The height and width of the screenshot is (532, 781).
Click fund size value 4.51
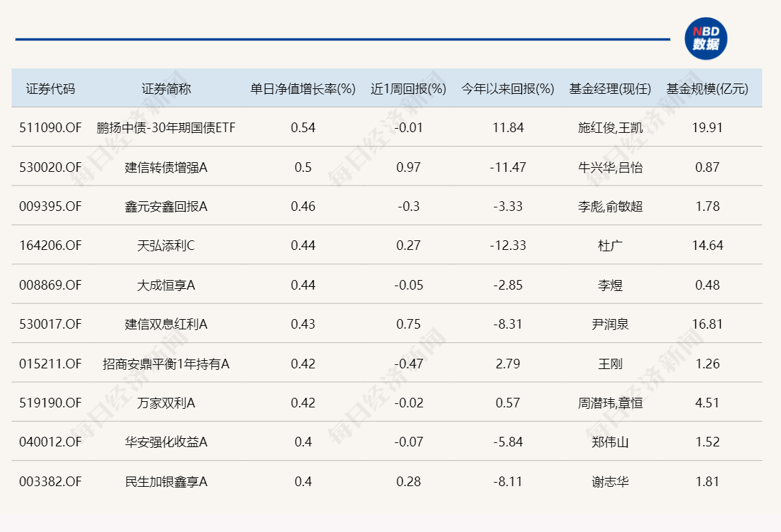pos(707,403)
